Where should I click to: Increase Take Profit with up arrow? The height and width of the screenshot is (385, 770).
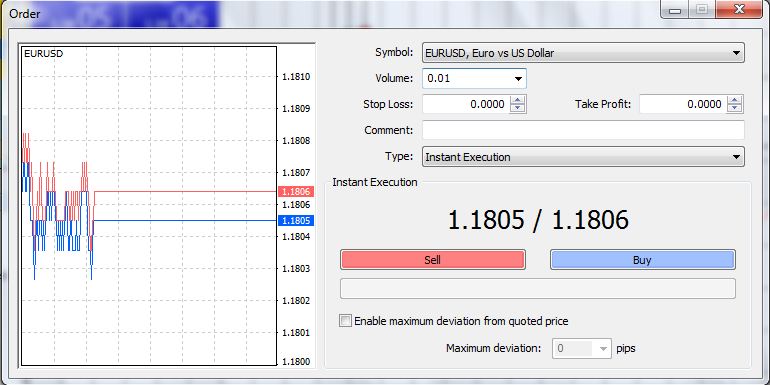[735, 100]
